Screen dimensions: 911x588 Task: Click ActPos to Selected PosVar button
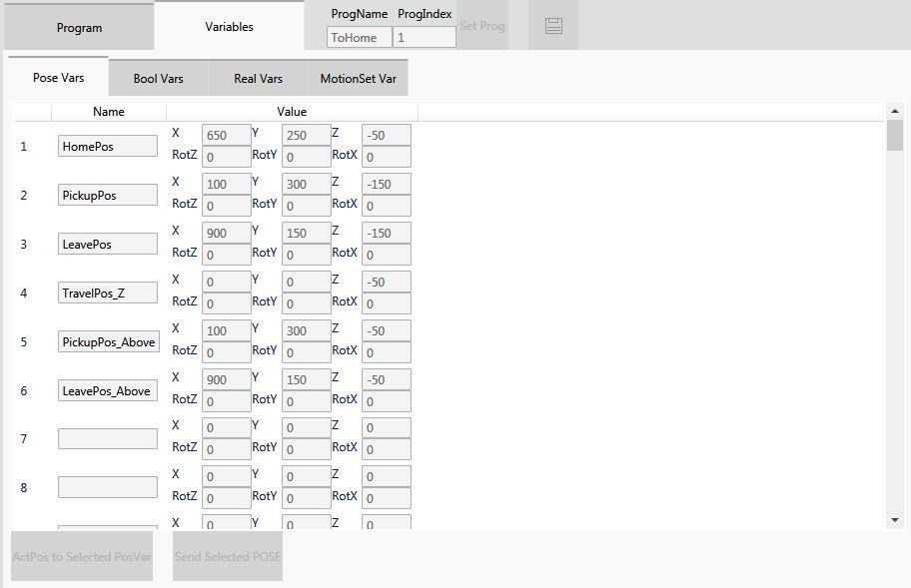(x=82, y=556)
